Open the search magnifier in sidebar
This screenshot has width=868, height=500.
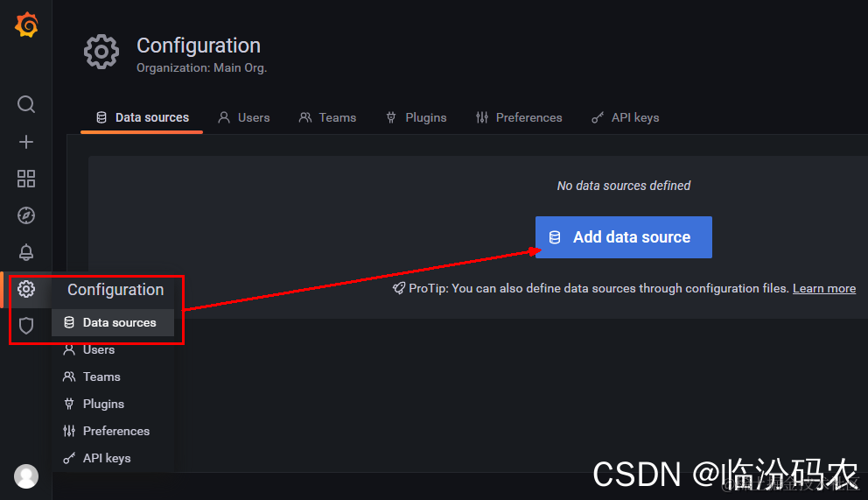[x=26, y=104]
